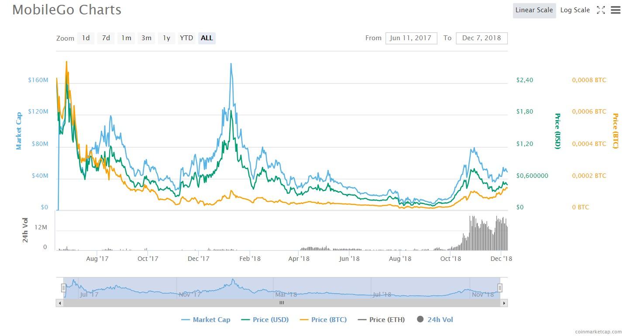
Task: Click the Aug '17 x-axis label
Action: coord(97,259)
